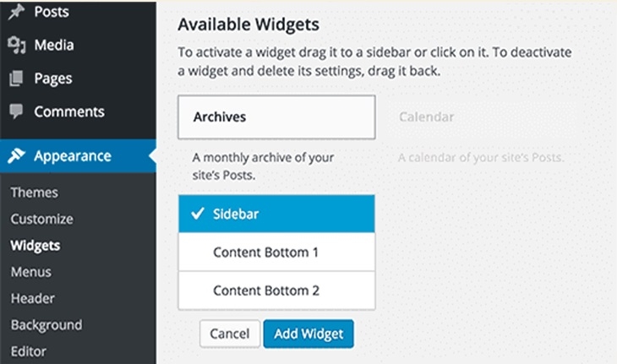Click the Media camera and music icon

17,45
